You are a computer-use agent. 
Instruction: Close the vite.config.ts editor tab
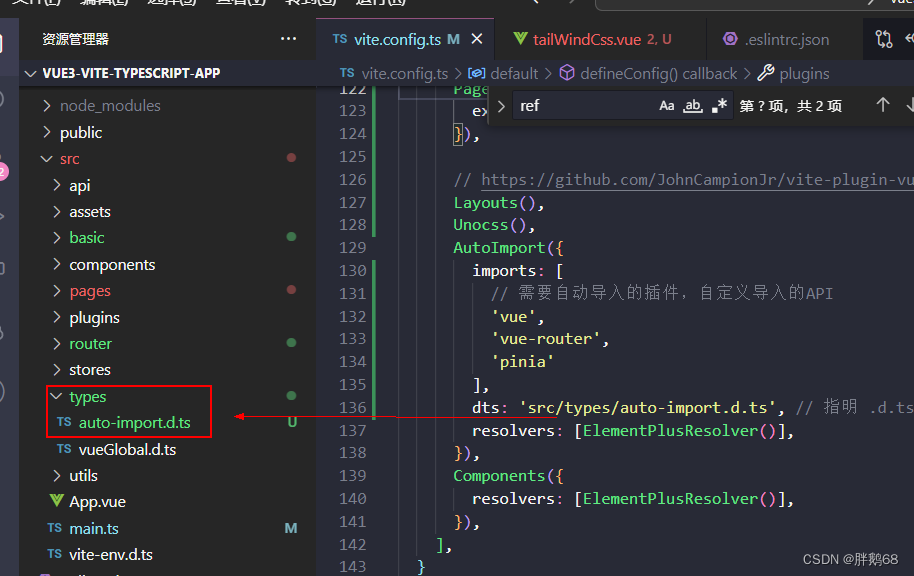(477, 38)
